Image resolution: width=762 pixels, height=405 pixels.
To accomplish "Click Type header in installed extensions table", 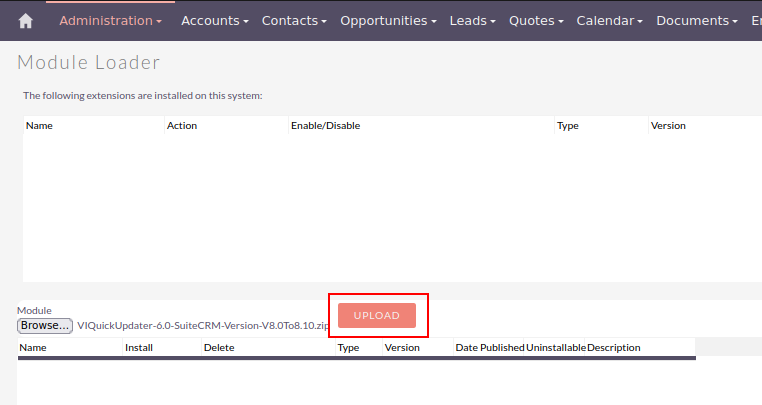I will point(568,125).
